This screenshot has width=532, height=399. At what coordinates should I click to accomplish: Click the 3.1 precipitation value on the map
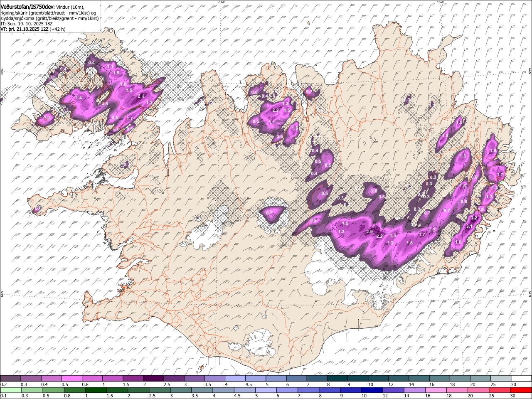tap(470, 226)
